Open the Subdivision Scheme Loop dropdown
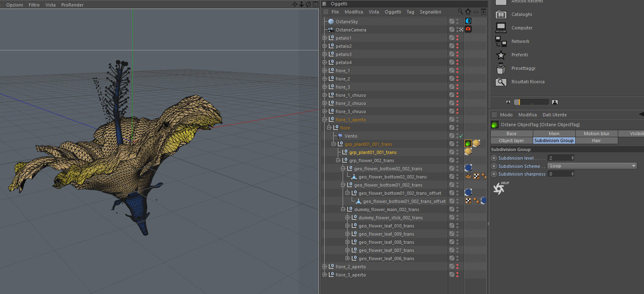Screen dimensions: 644x294 (x=592, y=166)
